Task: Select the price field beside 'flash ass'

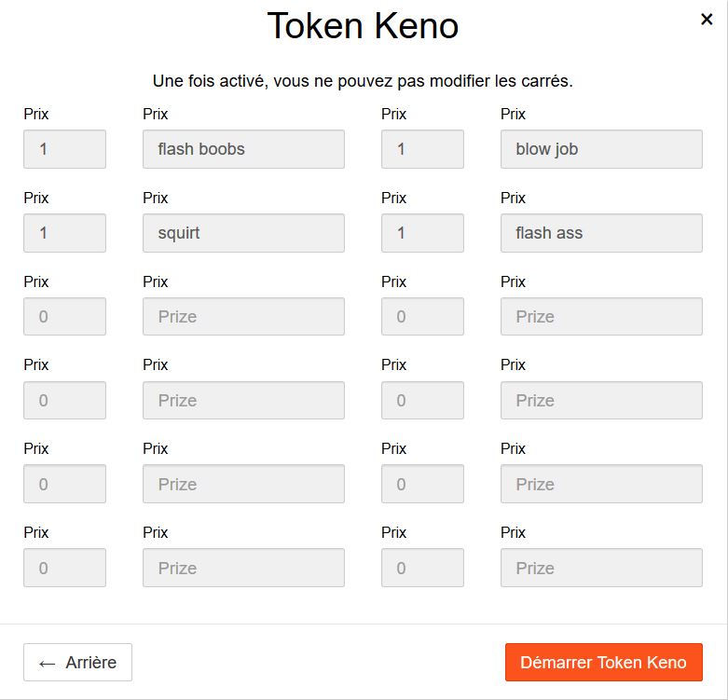Action: coord(422,233)
